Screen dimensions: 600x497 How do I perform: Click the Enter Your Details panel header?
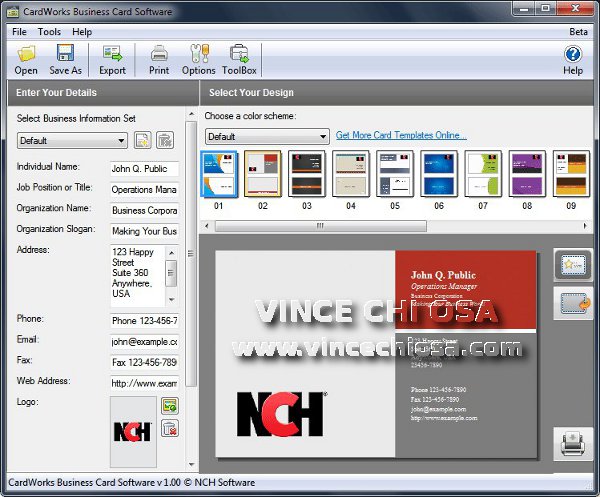tap(103, 93)
